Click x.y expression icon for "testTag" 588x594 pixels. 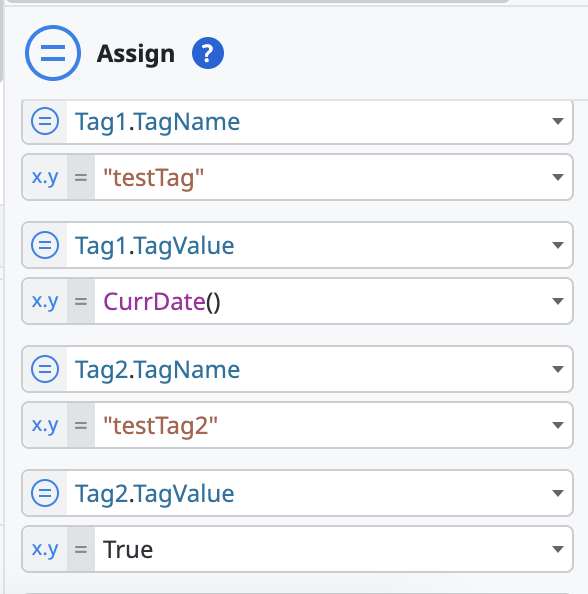point(45,177)
